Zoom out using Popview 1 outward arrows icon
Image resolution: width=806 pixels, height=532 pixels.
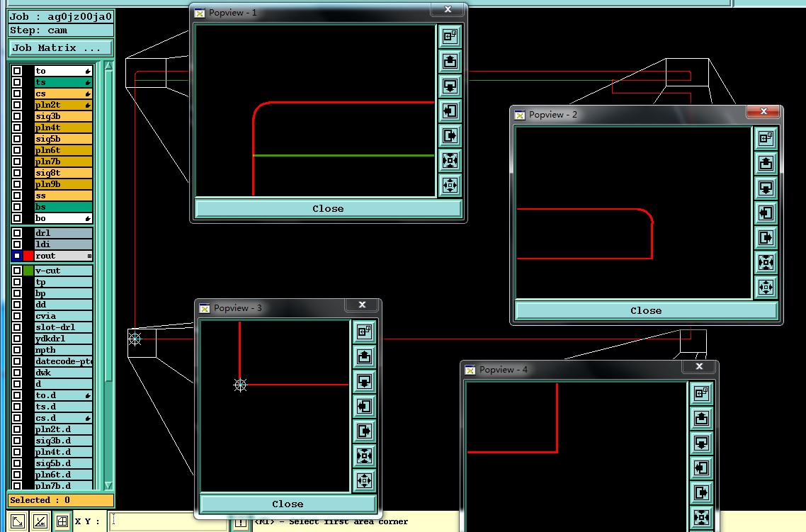[x=450, y=185]
